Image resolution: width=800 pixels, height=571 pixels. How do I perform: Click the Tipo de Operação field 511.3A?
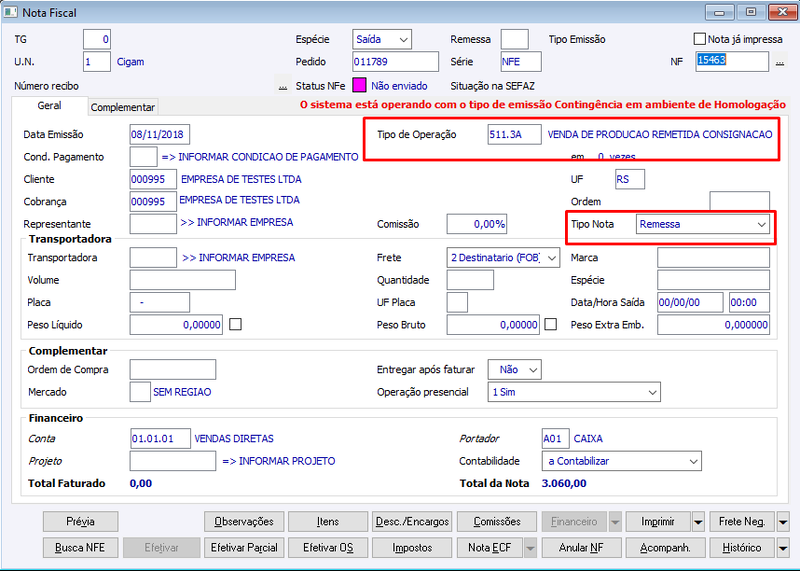pos(514,135)
